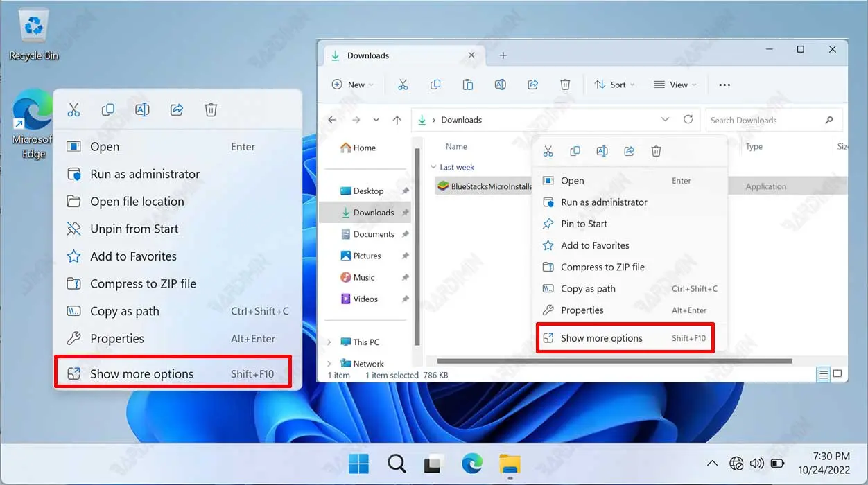Open Microsoft Edge from the taskbar
The image size is (868, 485).
(x=472, y=464)
